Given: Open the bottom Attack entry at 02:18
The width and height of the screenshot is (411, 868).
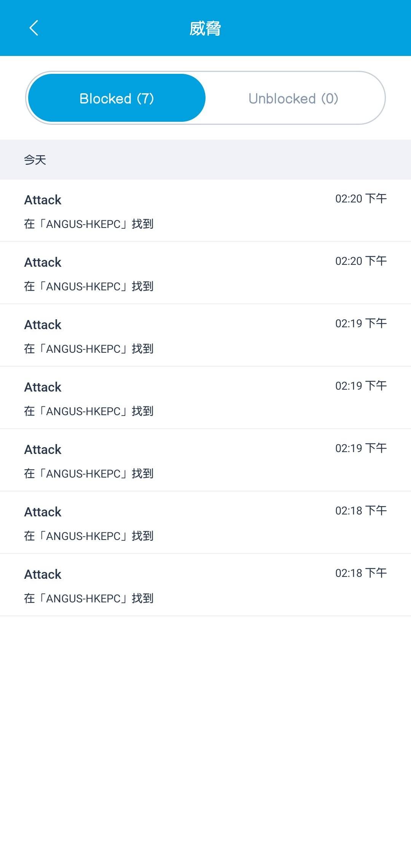Looking at the screenshot, I should coord(205,585).
